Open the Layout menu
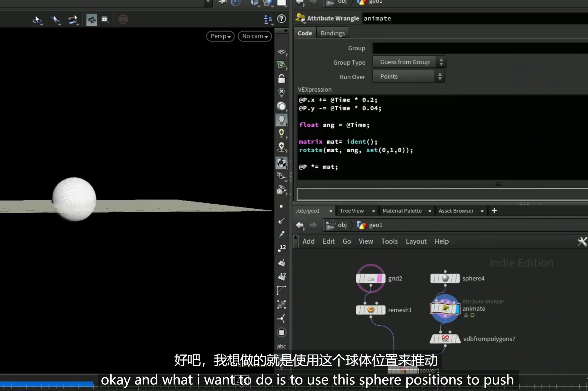 point(416,241)
